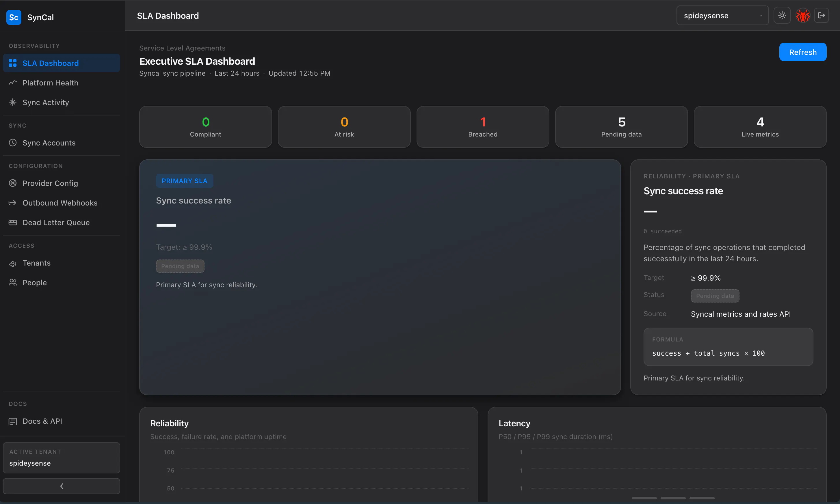
Task: Click the Reliability chart heading
Action: pyautogui.click(x=169, y=423)
